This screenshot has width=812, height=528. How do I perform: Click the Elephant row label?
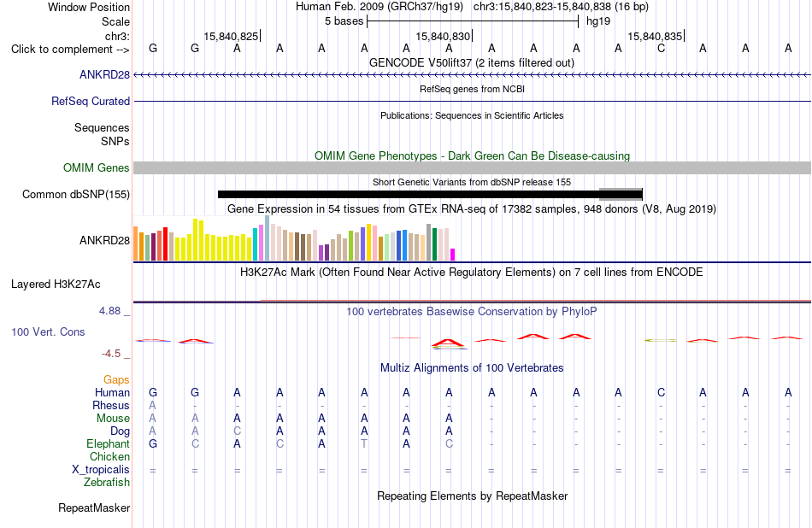[109, 443]
